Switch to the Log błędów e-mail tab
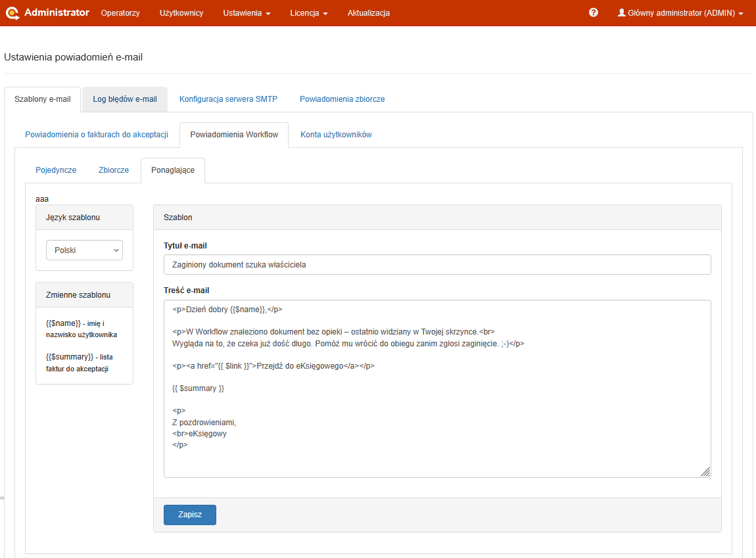Screen dimensions: 756x558 (125, 99)
